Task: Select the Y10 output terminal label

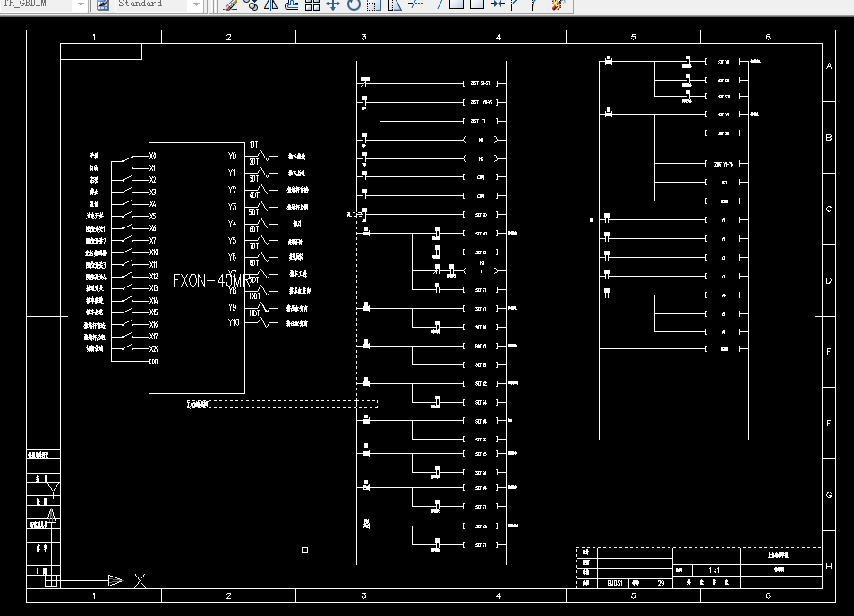Action: tap(234, 322)
